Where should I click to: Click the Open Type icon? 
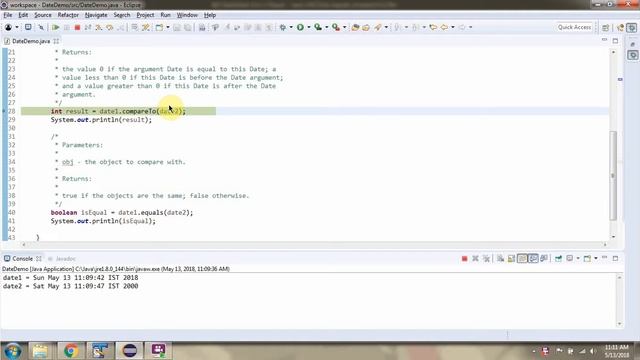click(355, 27)
